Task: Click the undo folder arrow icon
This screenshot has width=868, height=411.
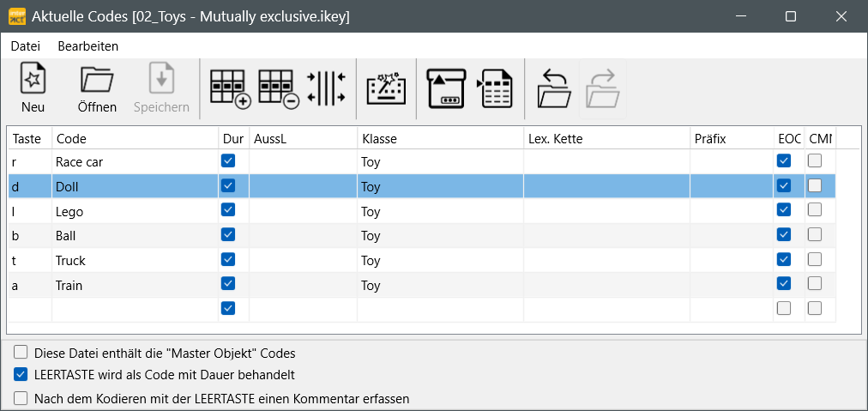Action: 554,88
